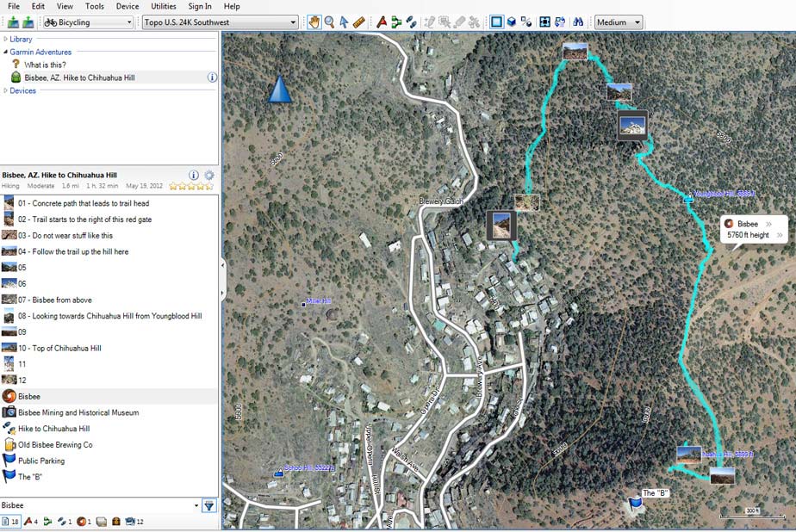Screen dimensions: 796x532
Task: Click the second green-arrow device transfer icon
Action: [28, 22]
